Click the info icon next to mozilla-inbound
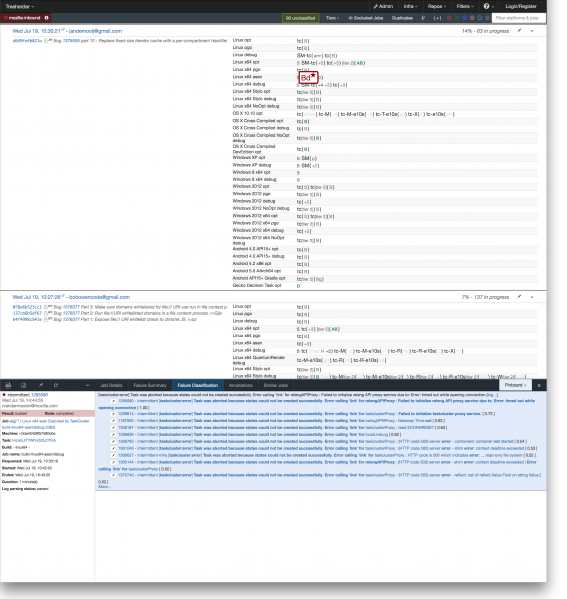The image size is (567, 599). [47, 18]
